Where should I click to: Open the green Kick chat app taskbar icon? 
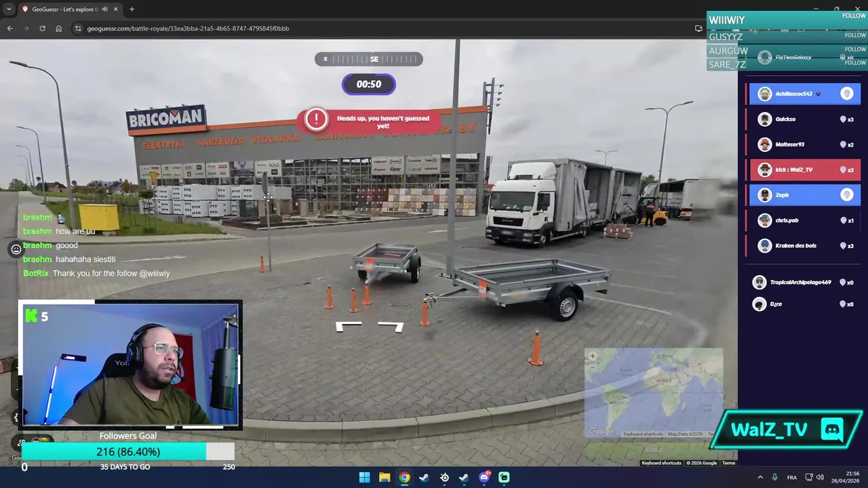[504, 477]
